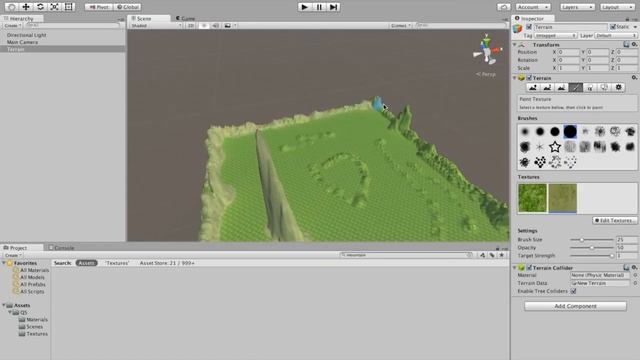The width and height of the screenshot is (640, 360).
Task: Click the Edit Textures button
Action: 615,220
